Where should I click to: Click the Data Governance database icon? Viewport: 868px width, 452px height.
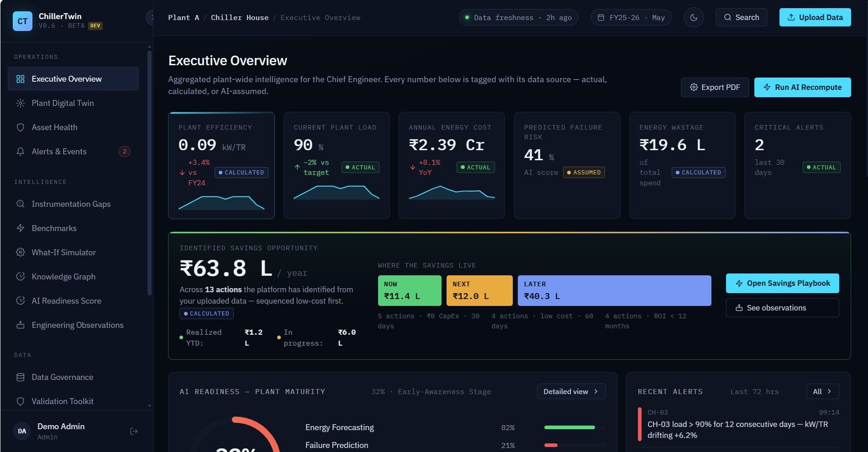[x=21, y=377]
